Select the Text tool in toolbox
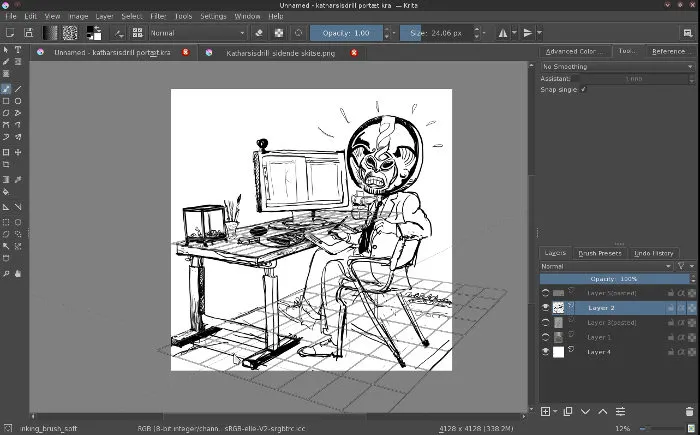 tap(19, 49)
